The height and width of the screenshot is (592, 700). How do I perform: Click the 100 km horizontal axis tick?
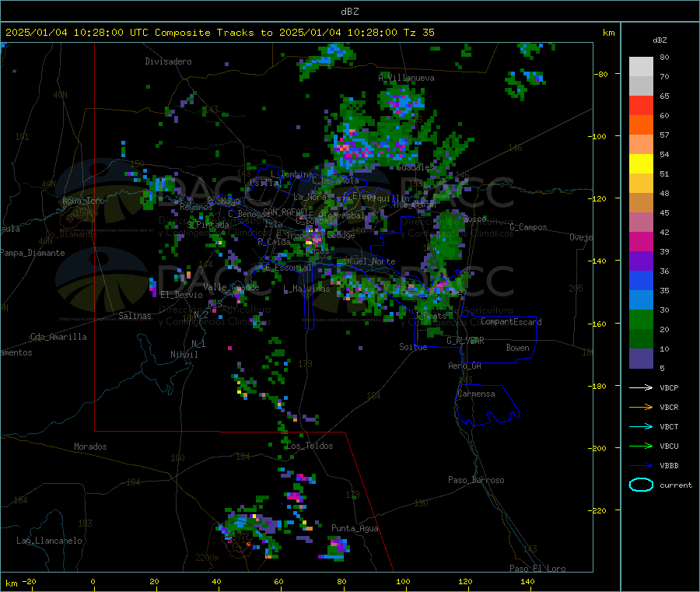point(403,581)
